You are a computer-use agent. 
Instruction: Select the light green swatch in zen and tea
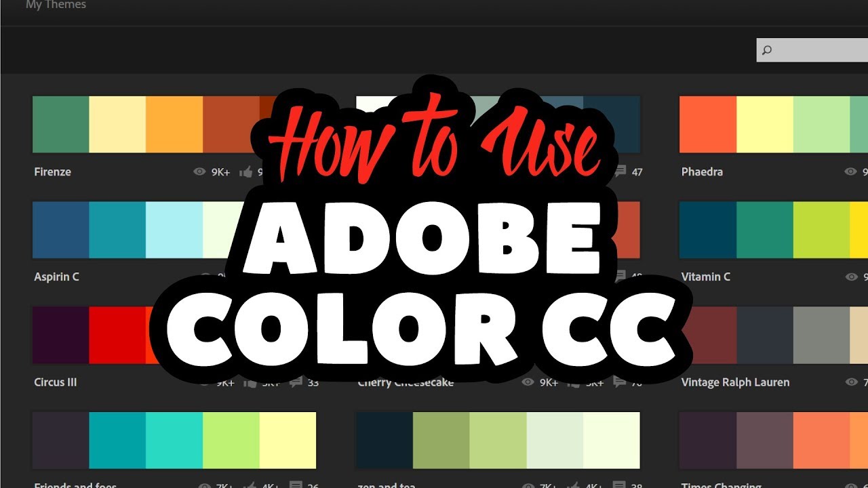pos(498,441)
